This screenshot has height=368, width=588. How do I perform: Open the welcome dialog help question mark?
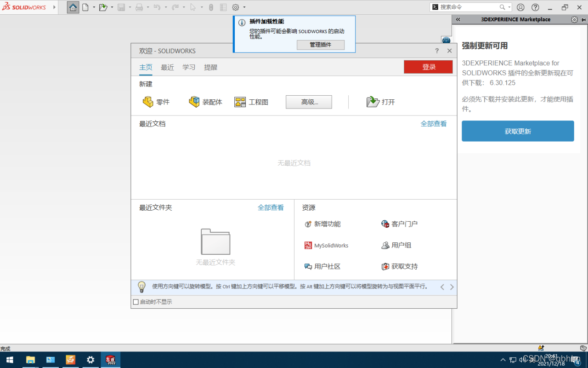(437, 51)
